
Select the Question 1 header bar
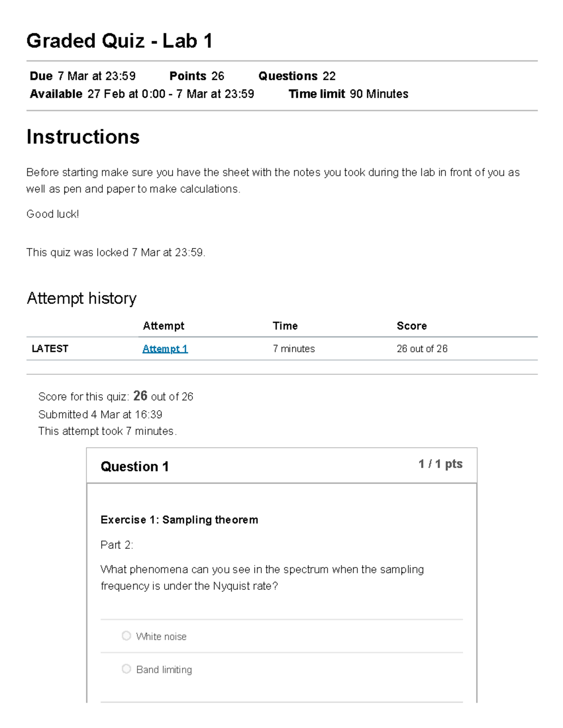point(135,466)
